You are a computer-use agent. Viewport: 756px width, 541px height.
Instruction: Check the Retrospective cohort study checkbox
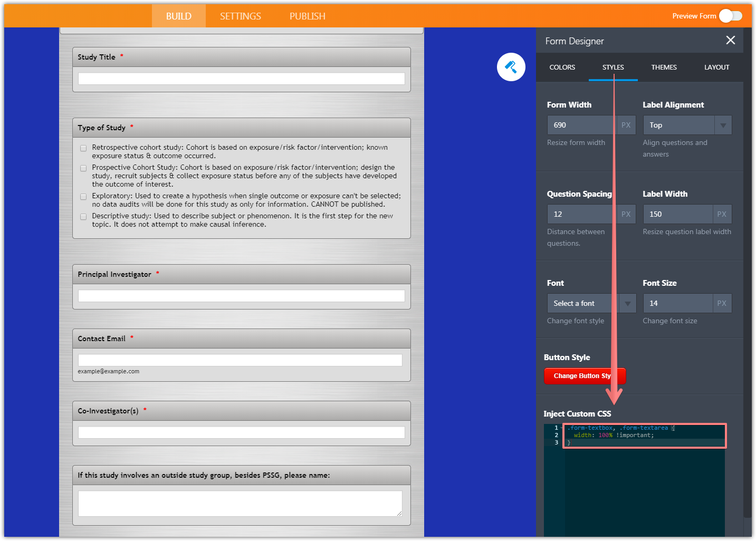click(x=83, y=148)
